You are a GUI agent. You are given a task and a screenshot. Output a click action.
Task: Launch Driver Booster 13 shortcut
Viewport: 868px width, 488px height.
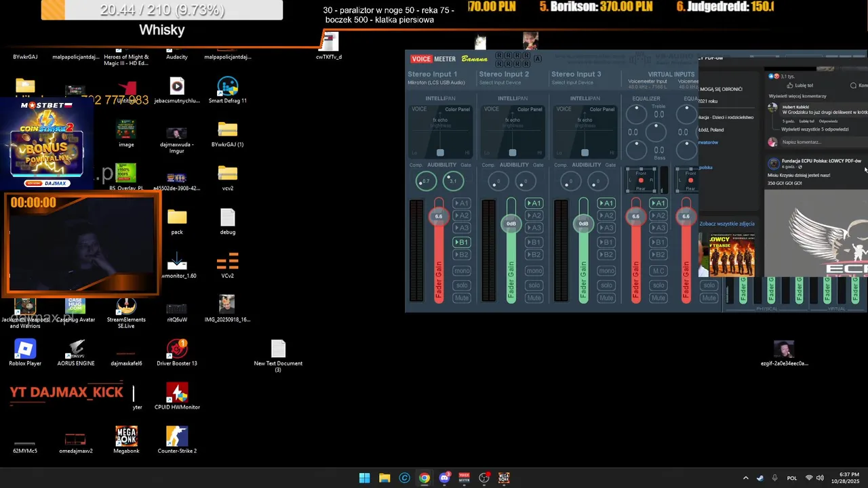[177, 352]
